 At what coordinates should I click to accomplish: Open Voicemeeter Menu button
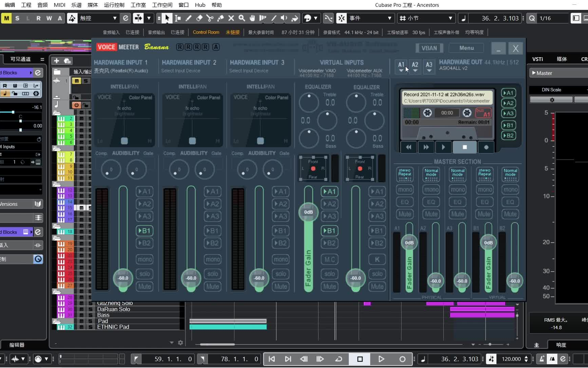click(x=467, y=48)
